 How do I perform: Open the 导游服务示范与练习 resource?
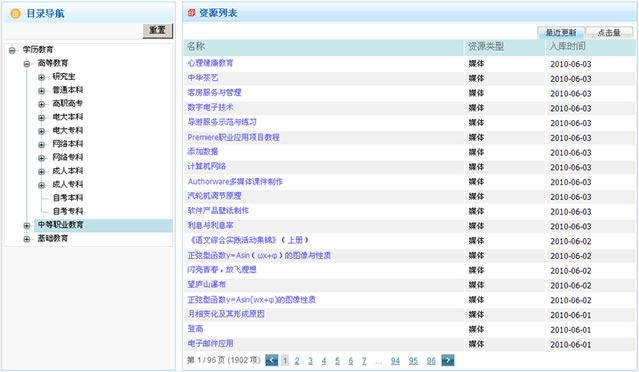(222, 122)
